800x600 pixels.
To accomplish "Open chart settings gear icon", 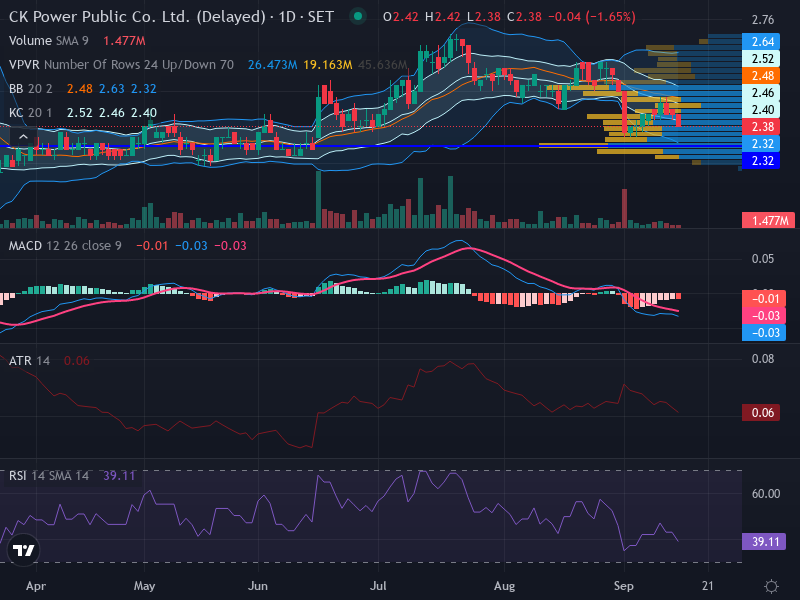I will 771,586.
